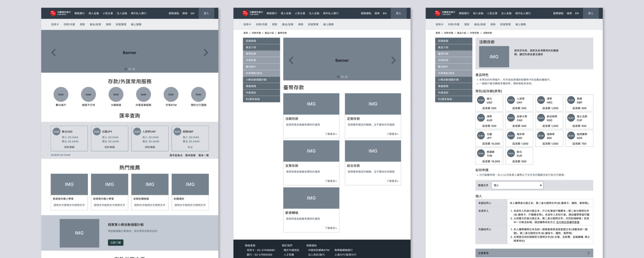Select the third dot on the homepage banner carousel
This screenshot has width=644, height=258.
(134, 69)
